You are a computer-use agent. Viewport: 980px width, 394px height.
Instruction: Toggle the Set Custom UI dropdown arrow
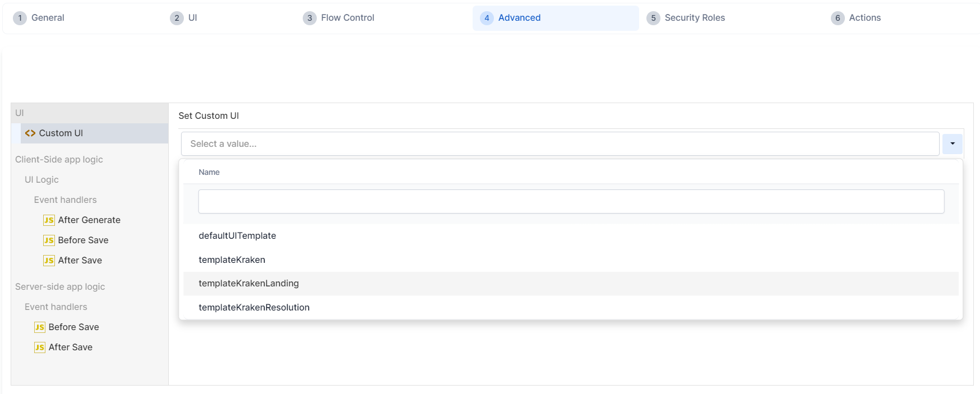952,144
